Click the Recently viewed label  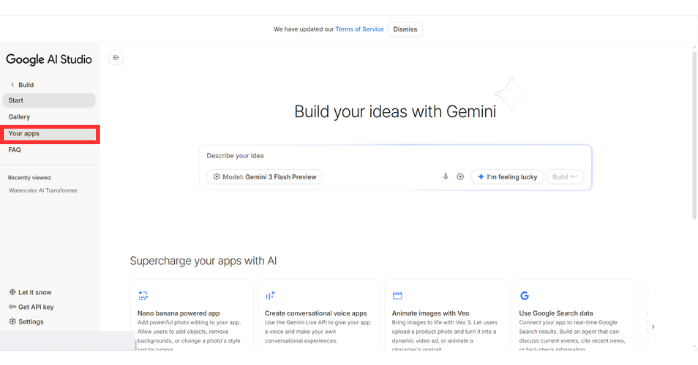point(29,178)
